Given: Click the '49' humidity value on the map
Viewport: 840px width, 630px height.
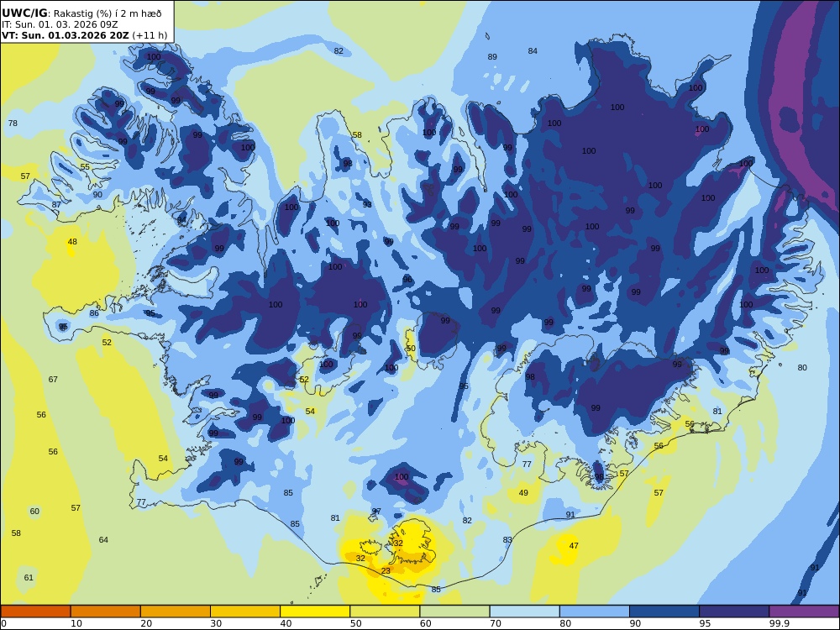Looking at the screenshot, I should point(523,493).
